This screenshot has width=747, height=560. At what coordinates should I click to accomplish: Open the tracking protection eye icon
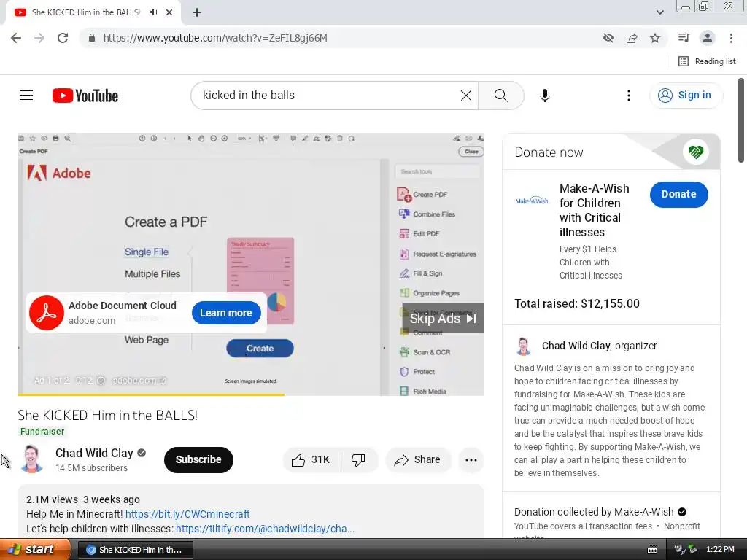click(x=608, y=38)
